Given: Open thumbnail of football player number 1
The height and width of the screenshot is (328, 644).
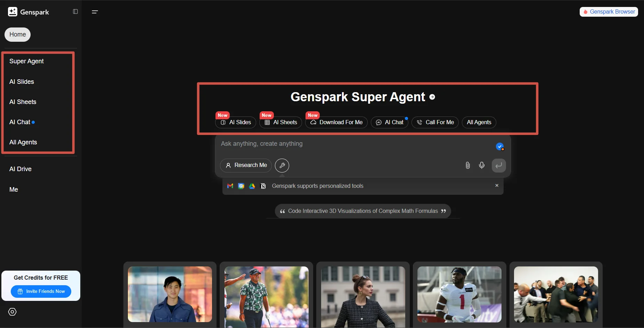Looking at the screenshot, I should click(x=459, y=294).
